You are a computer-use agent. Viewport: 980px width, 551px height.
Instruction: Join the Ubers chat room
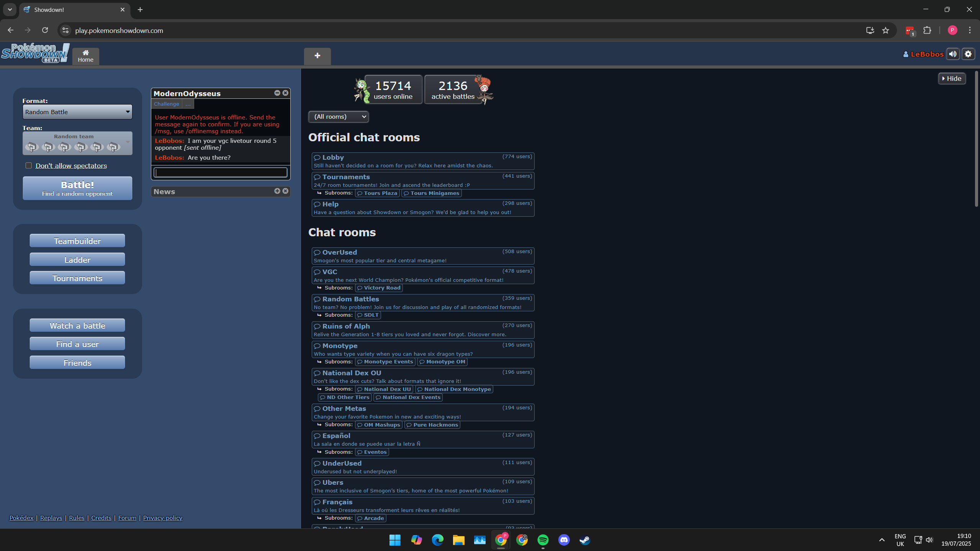click(423, 486)
